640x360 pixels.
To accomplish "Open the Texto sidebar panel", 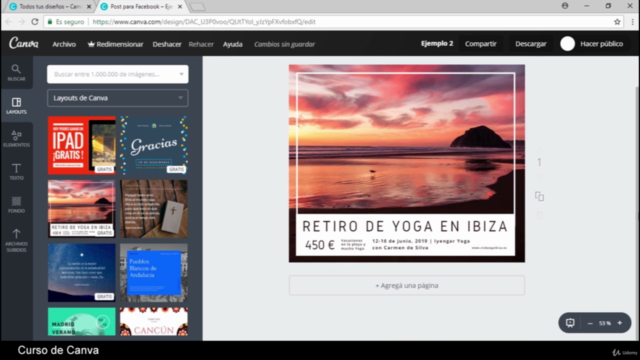I will tap(16, 172).
